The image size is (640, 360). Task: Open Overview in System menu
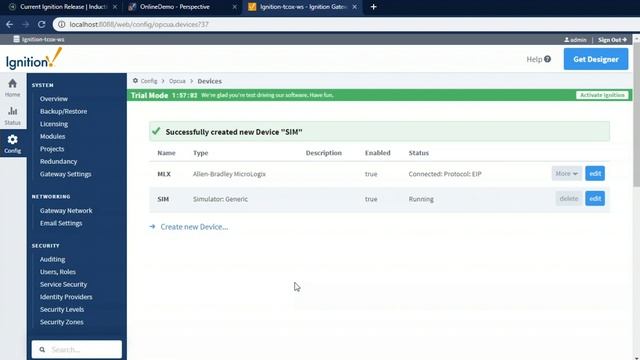pos(54,99)
